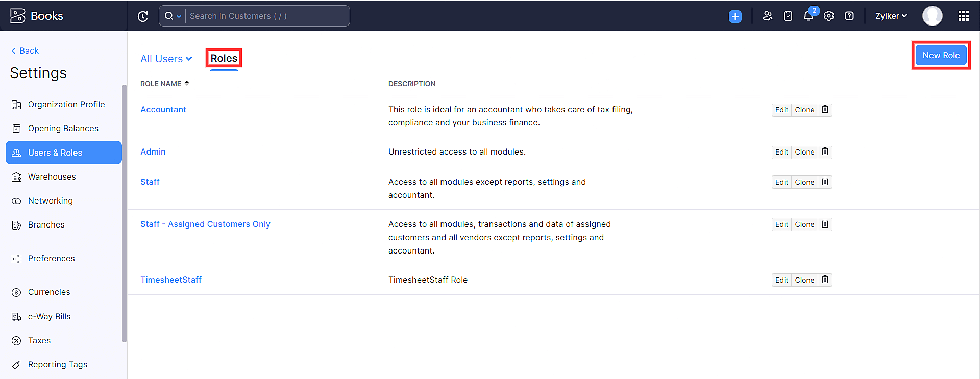Click trash icon for TimesheetStaff role

[x=825, y=280]
